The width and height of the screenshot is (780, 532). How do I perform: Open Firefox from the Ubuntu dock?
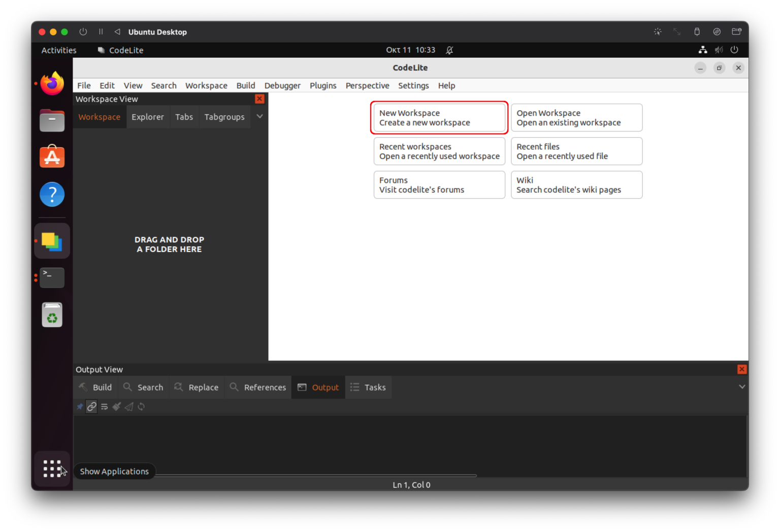coord(52,84)
